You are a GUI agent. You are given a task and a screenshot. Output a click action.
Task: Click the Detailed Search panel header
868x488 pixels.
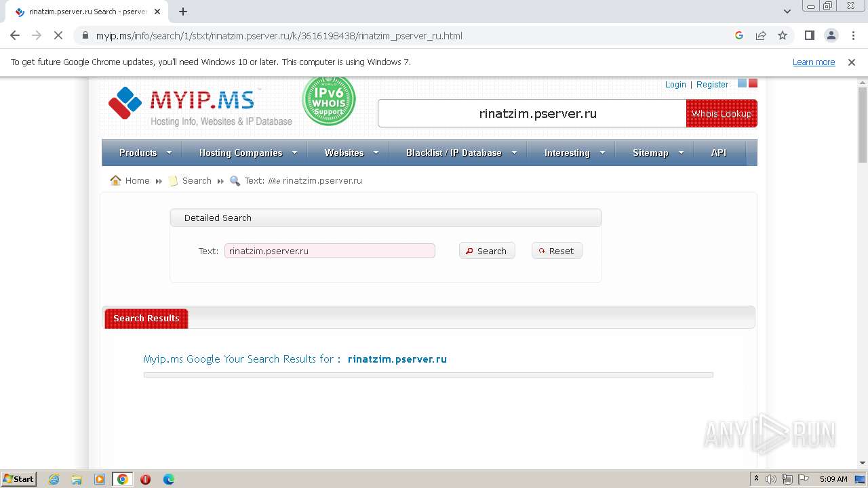tap(385, 218)
